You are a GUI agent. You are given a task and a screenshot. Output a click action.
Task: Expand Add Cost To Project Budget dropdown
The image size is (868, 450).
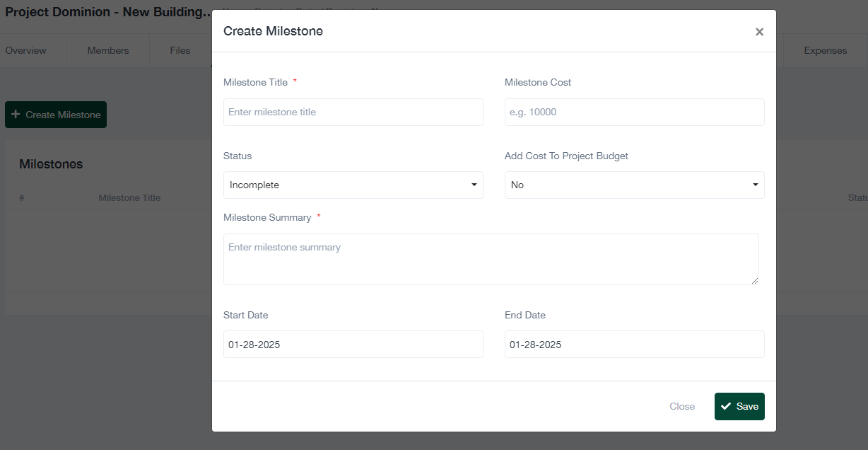pos(634,185)
